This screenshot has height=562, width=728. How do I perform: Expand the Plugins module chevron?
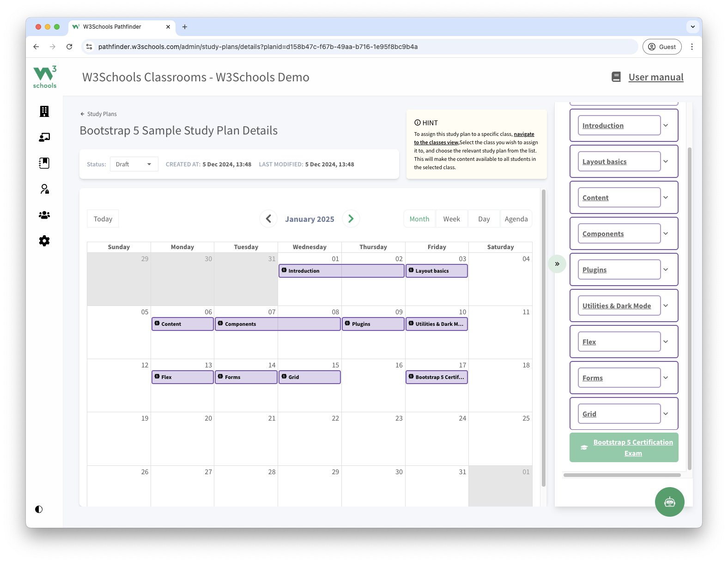click(x=666, y=269)
